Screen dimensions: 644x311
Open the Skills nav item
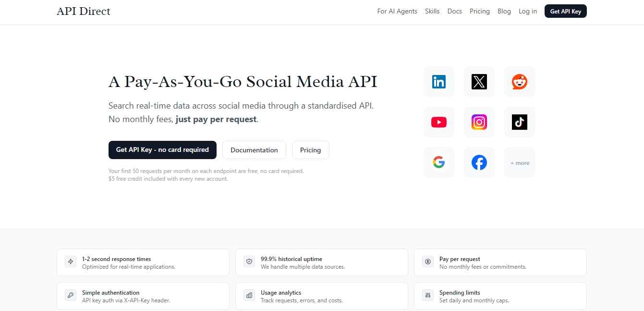pyautogui.click(x=432, y=11)
